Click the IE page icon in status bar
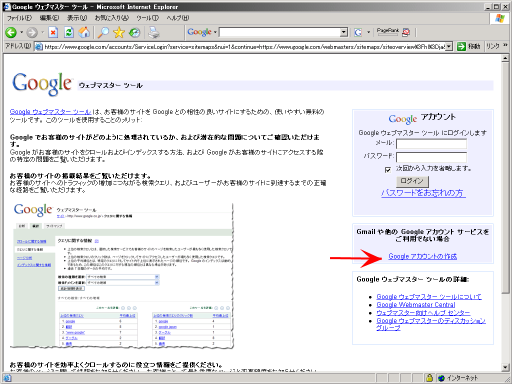Image resolution: width=512 pixels, height=384 pixels. tap(7, 378)
